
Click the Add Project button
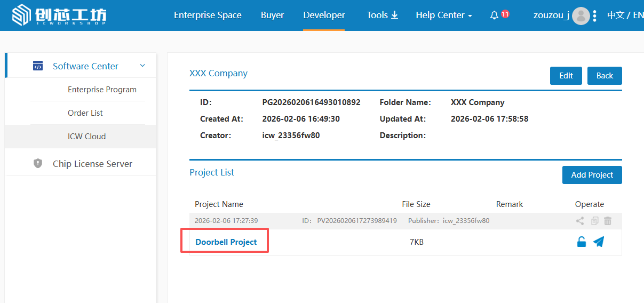[x=592, y=175]
